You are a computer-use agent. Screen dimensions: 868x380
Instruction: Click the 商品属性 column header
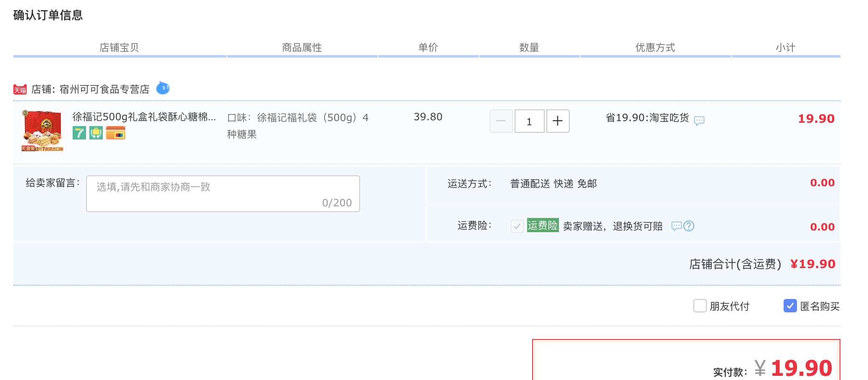302,48
